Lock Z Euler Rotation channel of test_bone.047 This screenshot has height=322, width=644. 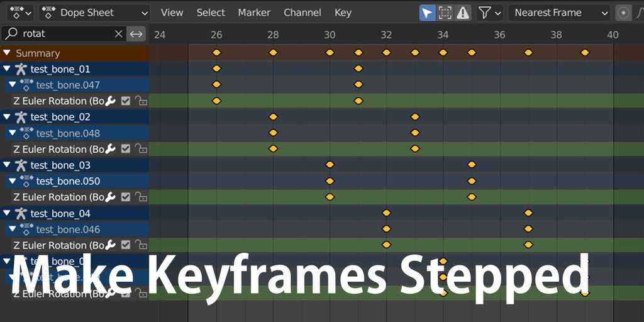tap(141, 101)
